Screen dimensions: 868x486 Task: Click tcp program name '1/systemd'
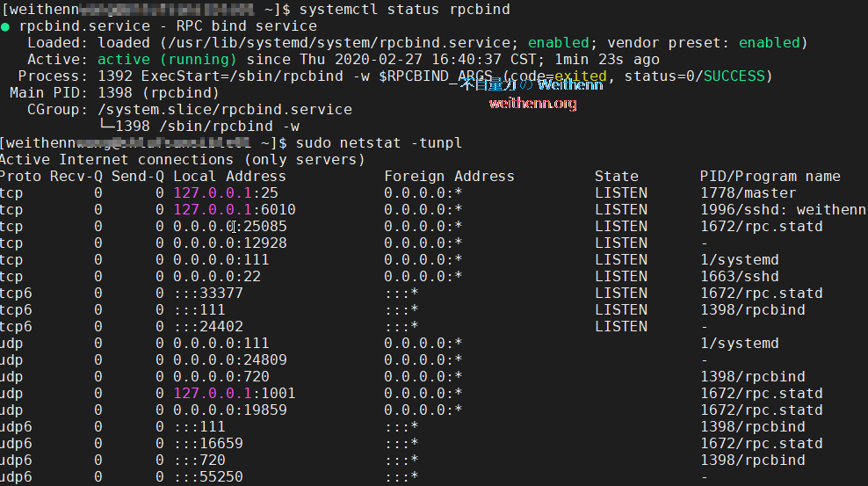pos(740,259)
